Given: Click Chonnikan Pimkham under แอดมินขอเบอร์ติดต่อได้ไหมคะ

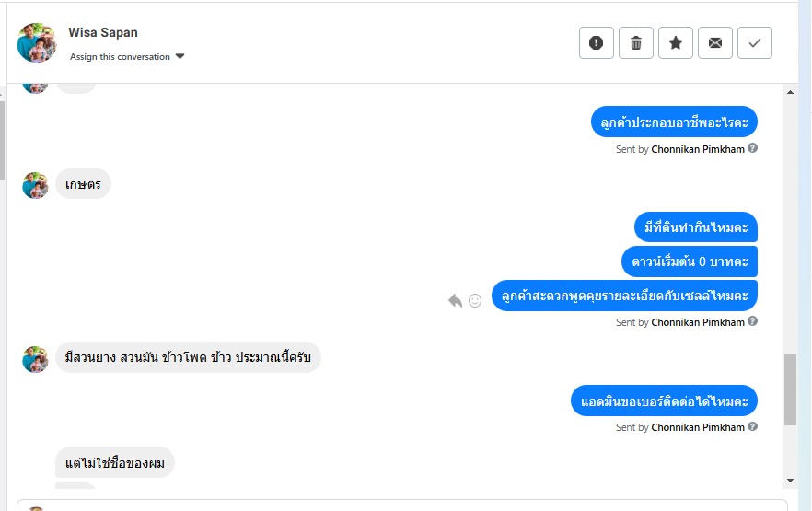Looking at the screenshot, I should (x=698, y=428).
